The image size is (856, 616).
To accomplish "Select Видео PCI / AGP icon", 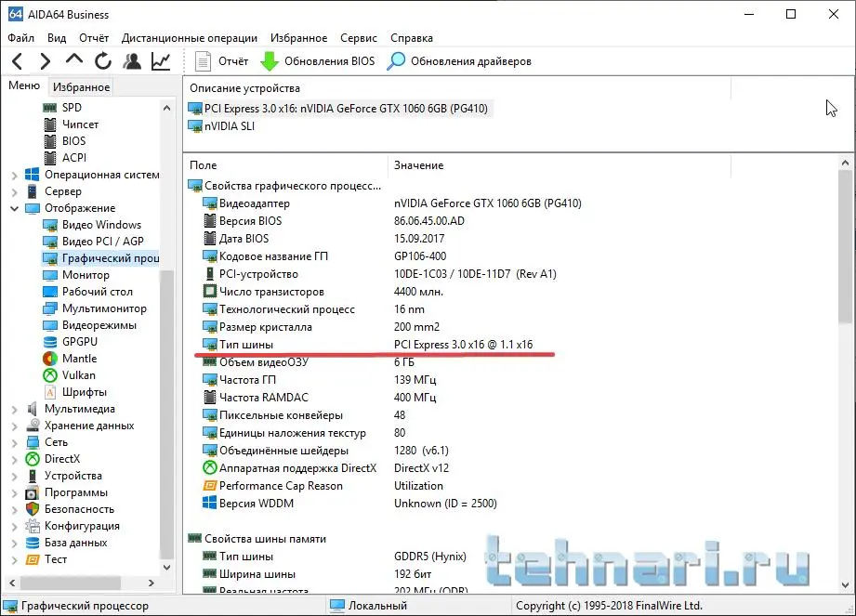I will coord(49,242).
